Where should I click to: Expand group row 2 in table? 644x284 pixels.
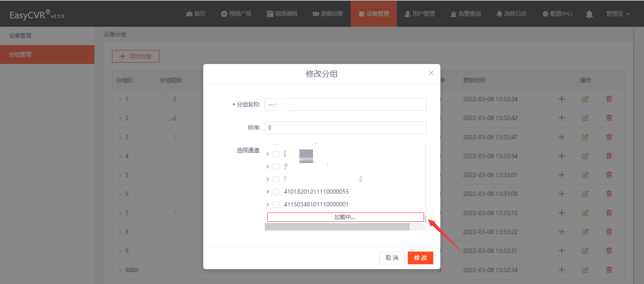click(120, 118)
